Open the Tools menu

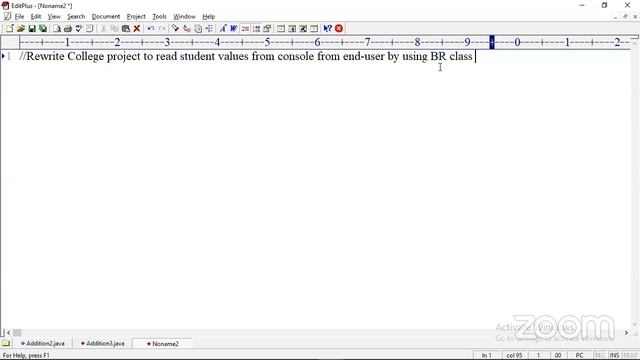(159, 17)
